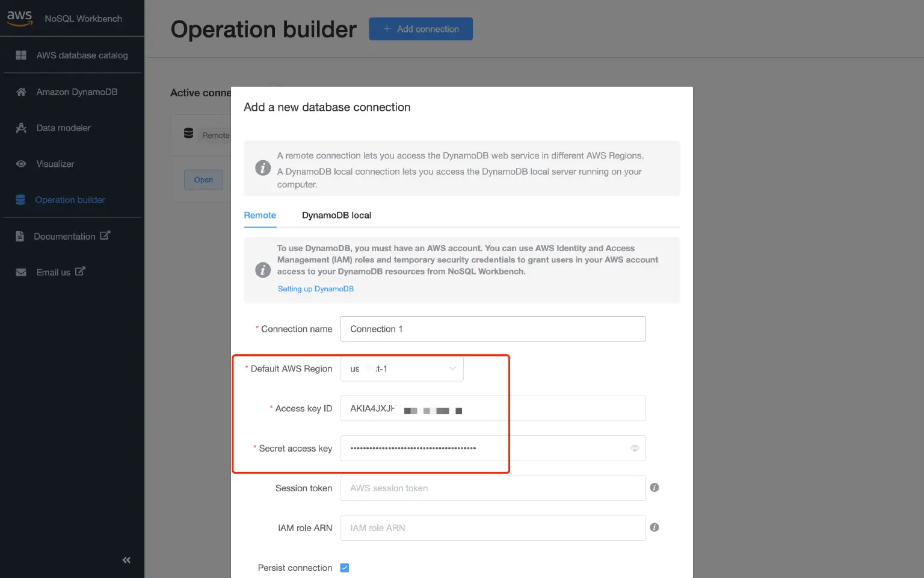Uncheck the Persist connection checkbox
The width and height of the screenshot is (924, 578).
click(345, 567)
